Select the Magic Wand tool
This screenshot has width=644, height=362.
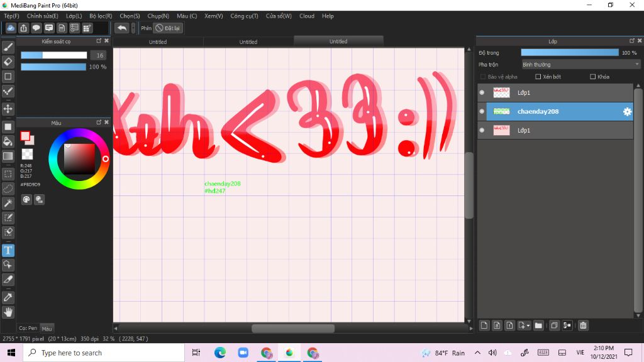tap(8, 203)
